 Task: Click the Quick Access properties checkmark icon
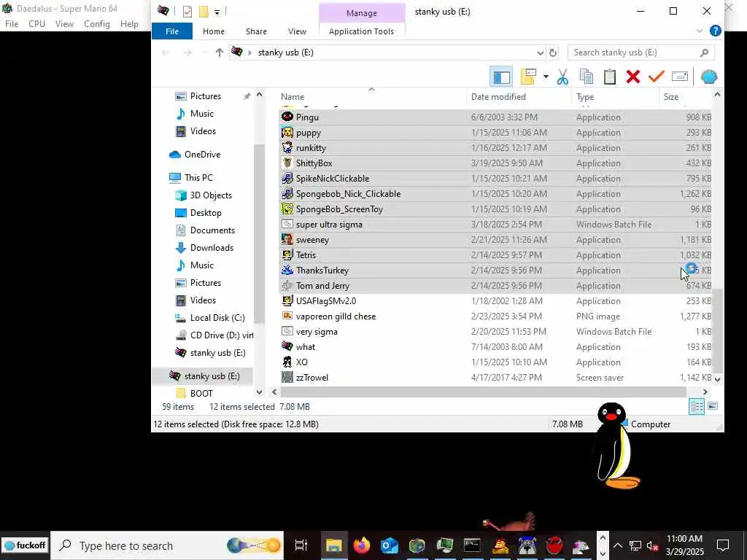point(187,12)
